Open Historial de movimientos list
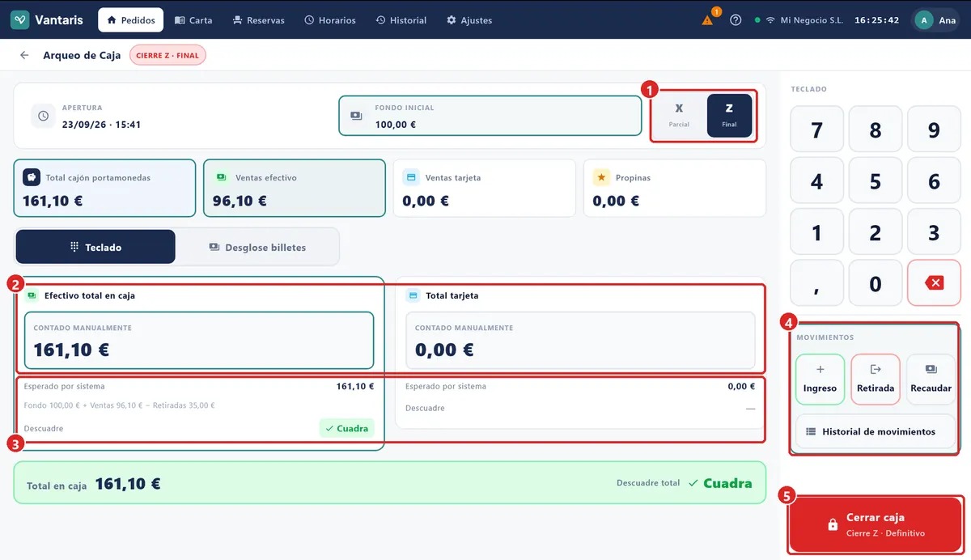 click(x=876, y=431)
